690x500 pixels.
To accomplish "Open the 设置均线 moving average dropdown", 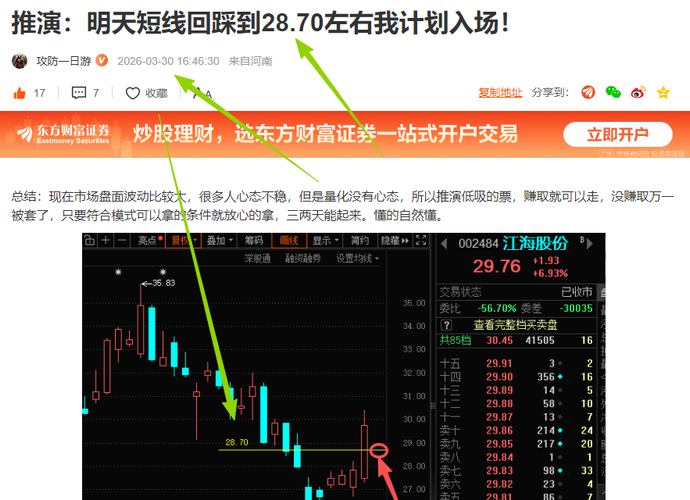I will click(357, 258).
